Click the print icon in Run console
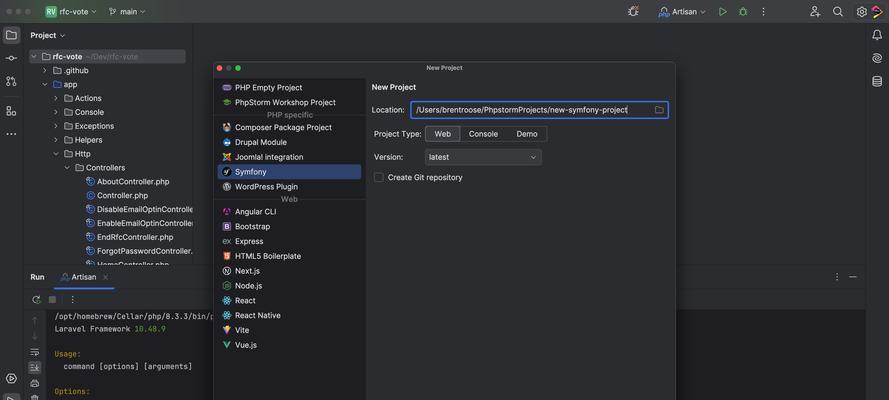Screen dimensions: 889x400 point(35,384)
